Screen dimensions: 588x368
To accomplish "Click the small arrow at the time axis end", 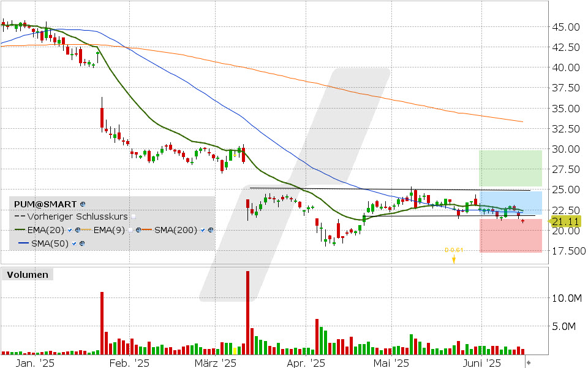I will click(x=529, y=362).
